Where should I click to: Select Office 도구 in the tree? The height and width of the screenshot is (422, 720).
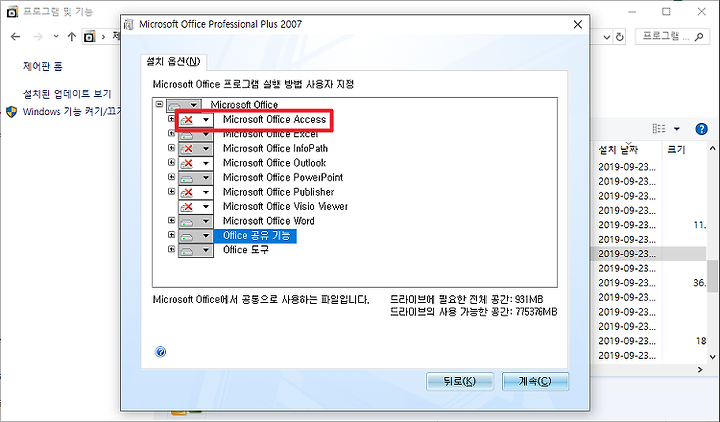tap(246, 250)
